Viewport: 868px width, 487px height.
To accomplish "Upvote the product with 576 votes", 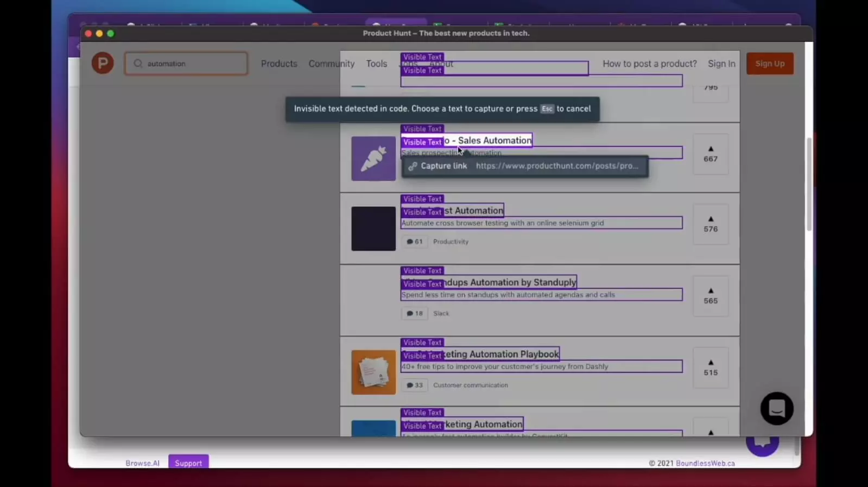I will click(711, 224).
